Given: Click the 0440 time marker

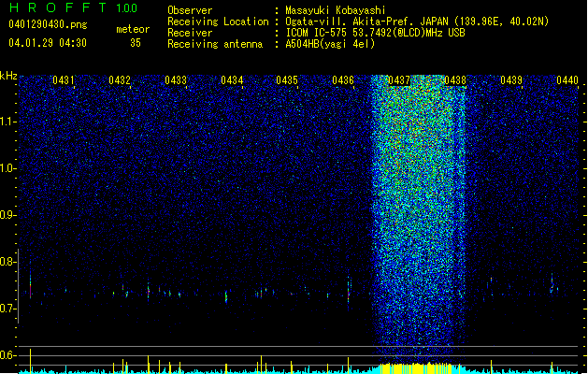Looking at the screenshot, I should click(x=567, y=80).
